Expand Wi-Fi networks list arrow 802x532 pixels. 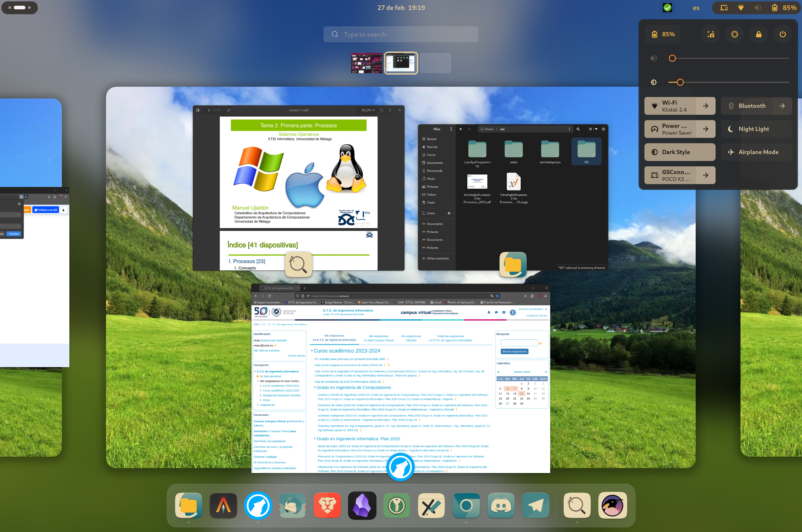[x=706, y=106]
